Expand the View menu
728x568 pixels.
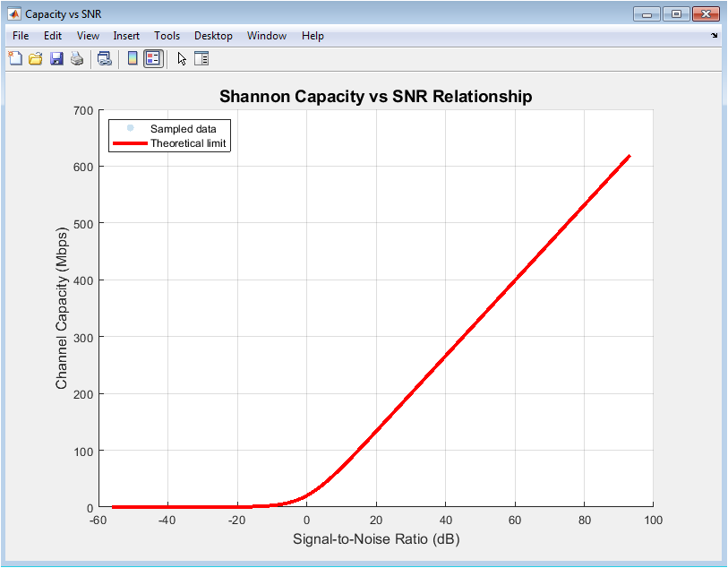(x=88, y=36)
